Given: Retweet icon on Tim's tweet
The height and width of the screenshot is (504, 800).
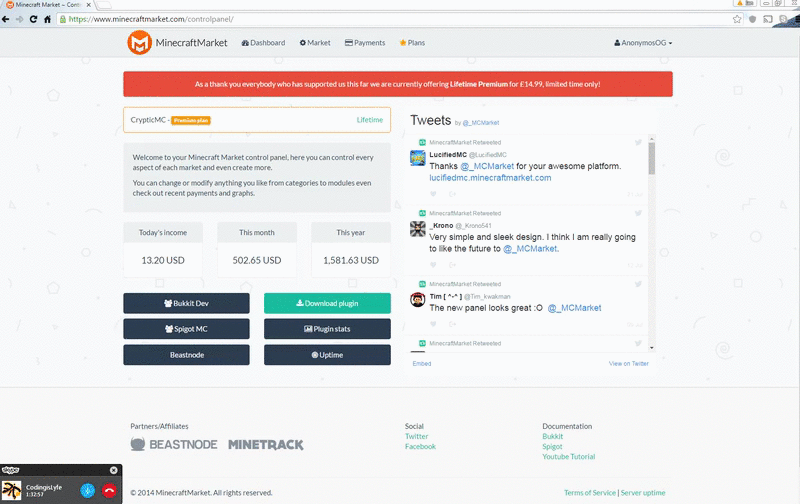Looking at the screenshot, I should coord(452,324).
